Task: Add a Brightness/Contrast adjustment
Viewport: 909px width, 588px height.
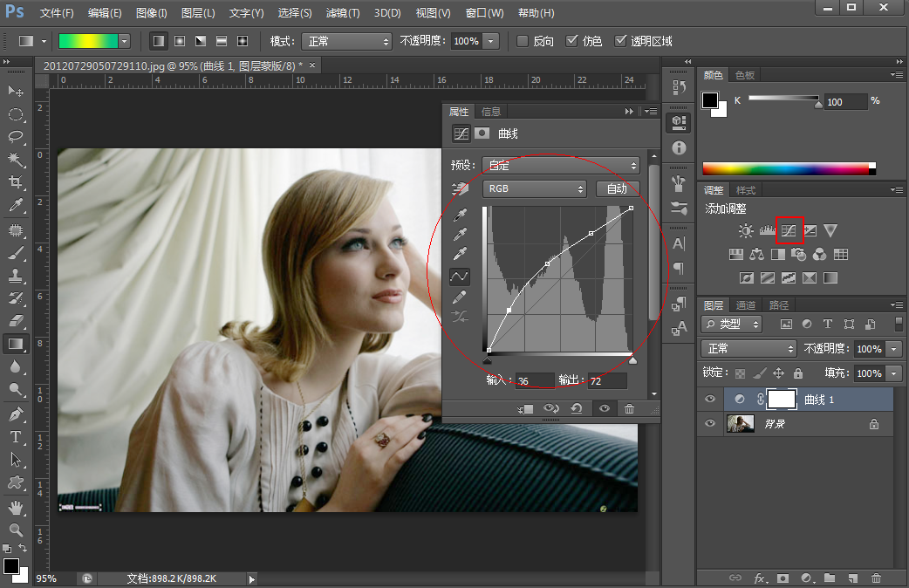Action: click(x=746, y=231)
